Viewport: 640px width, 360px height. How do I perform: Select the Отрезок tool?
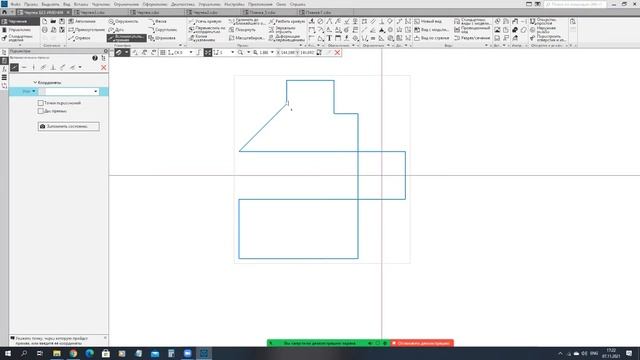click(x=80, y=38)
